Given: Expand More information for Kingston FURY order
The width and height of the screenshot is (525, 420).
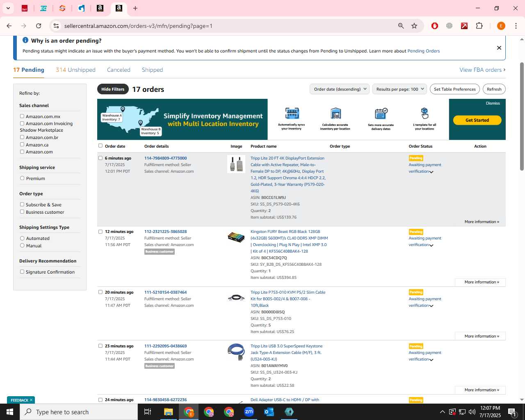Looking at the screenshot, I should (480, 282).
